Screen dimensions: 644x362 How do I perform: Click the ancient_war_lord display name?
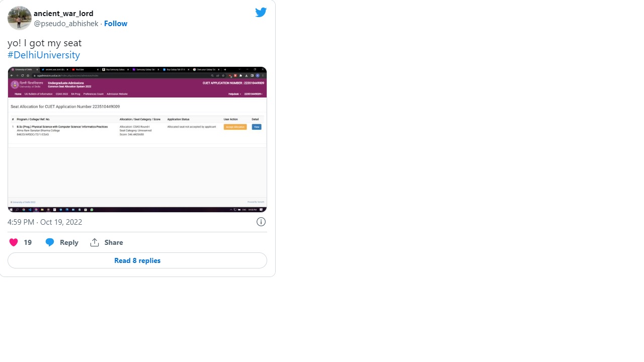[63, 13]
